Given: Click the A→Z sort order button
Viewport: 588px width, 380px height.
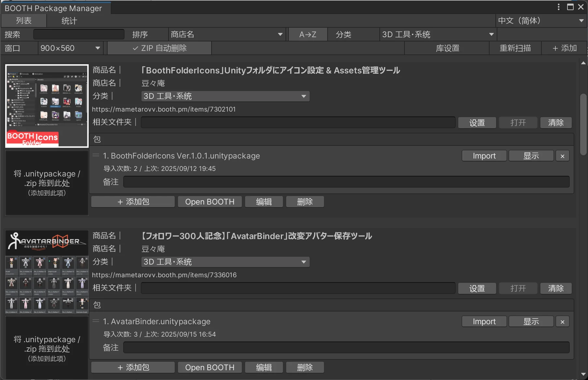Looking at the screenshot, I should [307, 34].
